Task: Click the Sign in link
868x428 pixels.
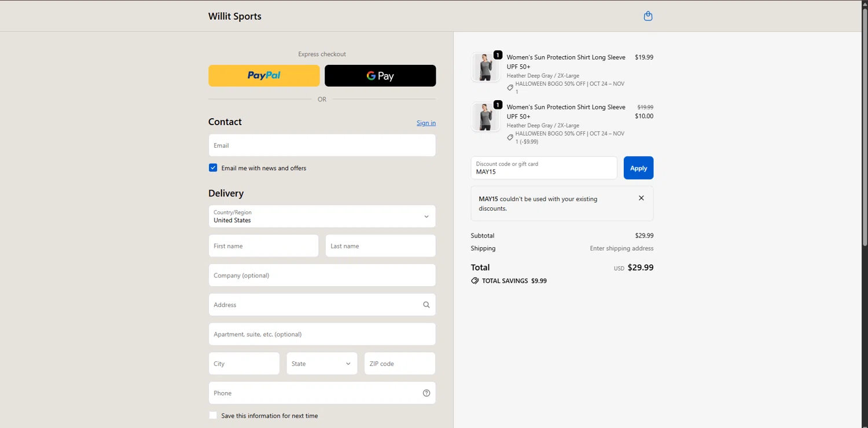Action: click(426, 123)
